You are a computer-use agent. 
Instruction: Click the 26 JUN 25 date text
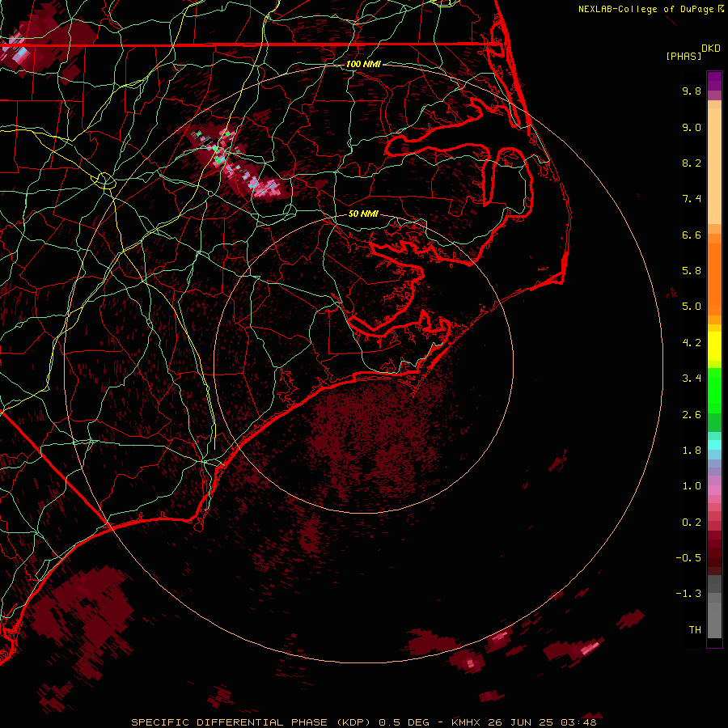pos(520,722)
